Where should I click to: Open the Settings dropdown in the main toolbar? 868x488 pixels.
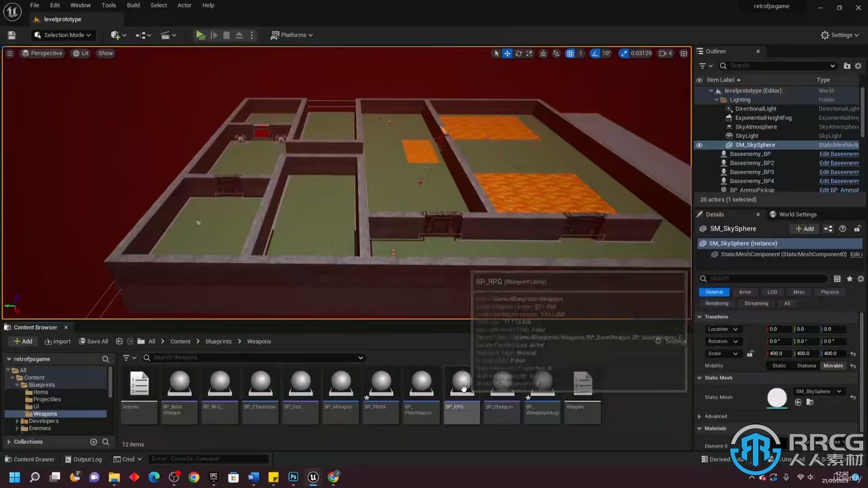pyautogui.click(x=840, y=35)
